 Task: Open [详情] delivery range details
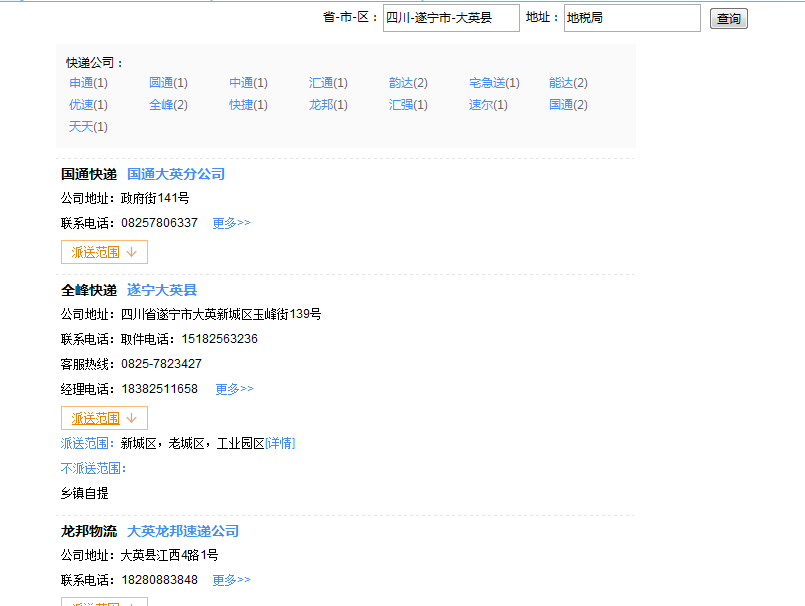[280, 443]
